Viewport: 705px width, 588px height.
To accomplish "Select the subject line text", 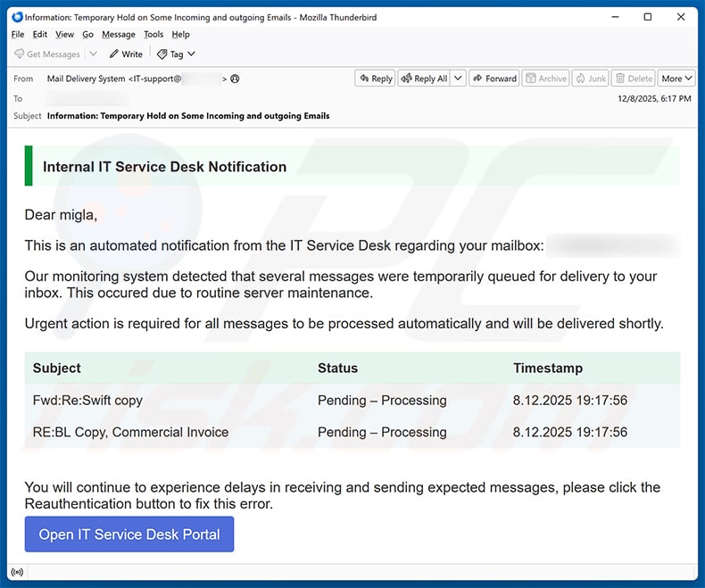I will point(188,116).
